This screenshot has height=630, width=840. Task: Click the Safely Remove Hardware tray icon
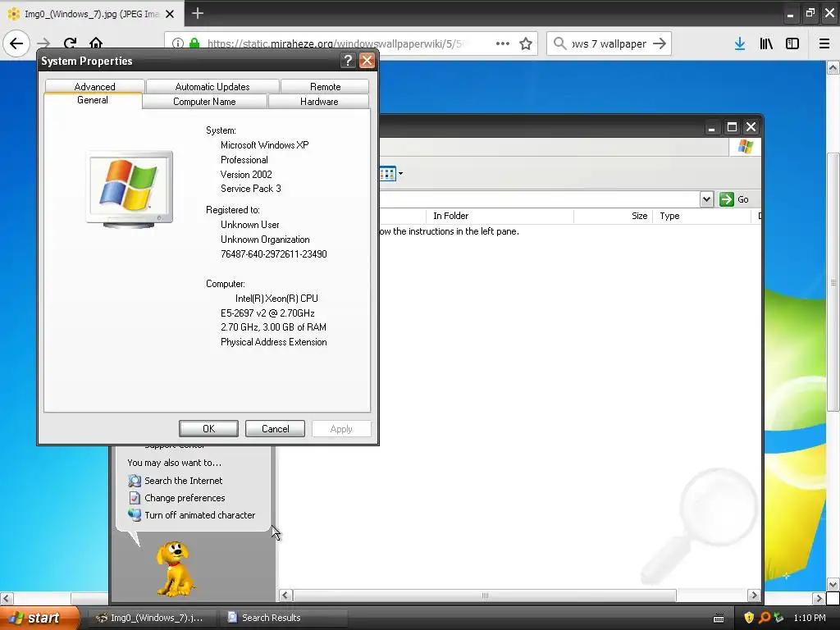point(778,618)
